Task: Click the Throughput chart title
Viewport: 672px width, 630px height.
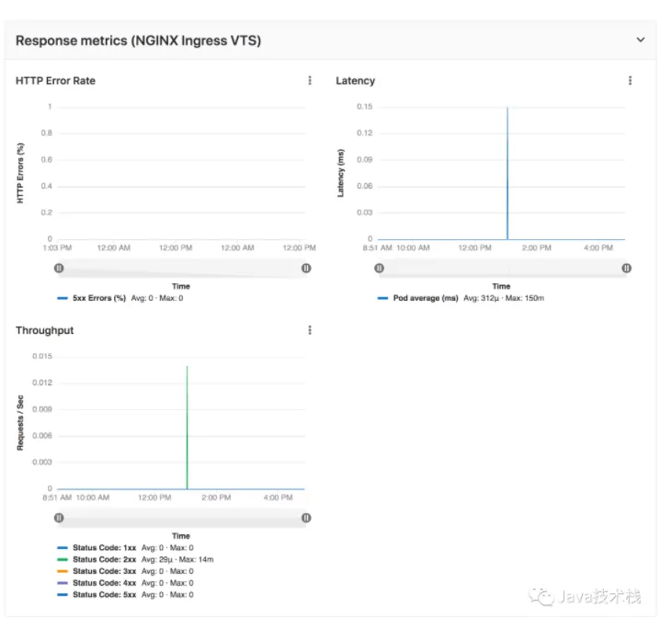Action: click(x=44, y=330)
